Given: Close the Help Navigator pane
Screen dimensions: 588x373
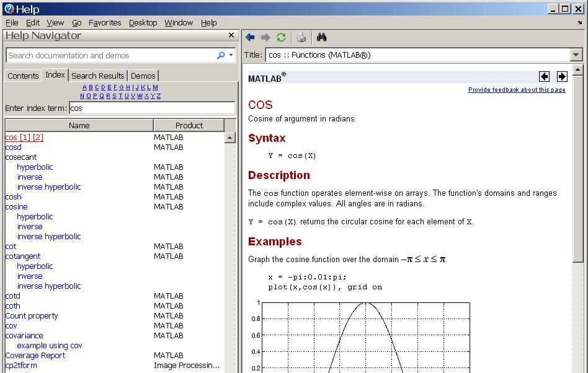Looking at the screenshot, I should tap(231, 35).
